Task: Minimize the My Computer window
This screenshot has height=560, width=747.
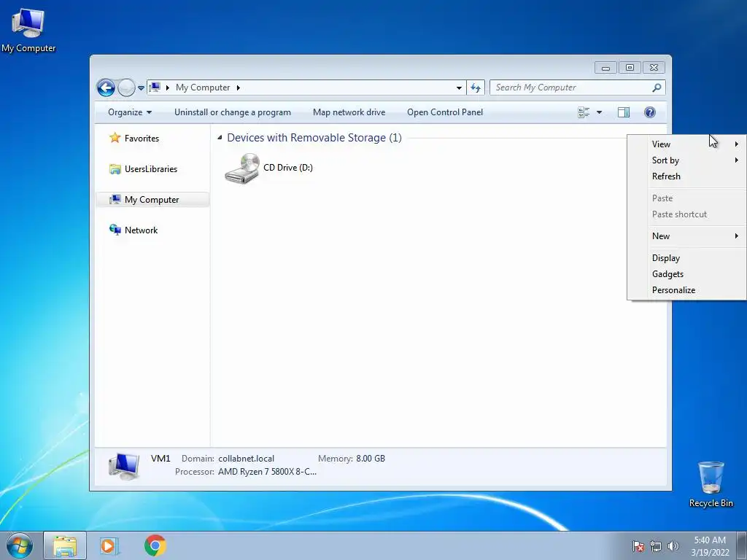Action: [x=605, y=68]
